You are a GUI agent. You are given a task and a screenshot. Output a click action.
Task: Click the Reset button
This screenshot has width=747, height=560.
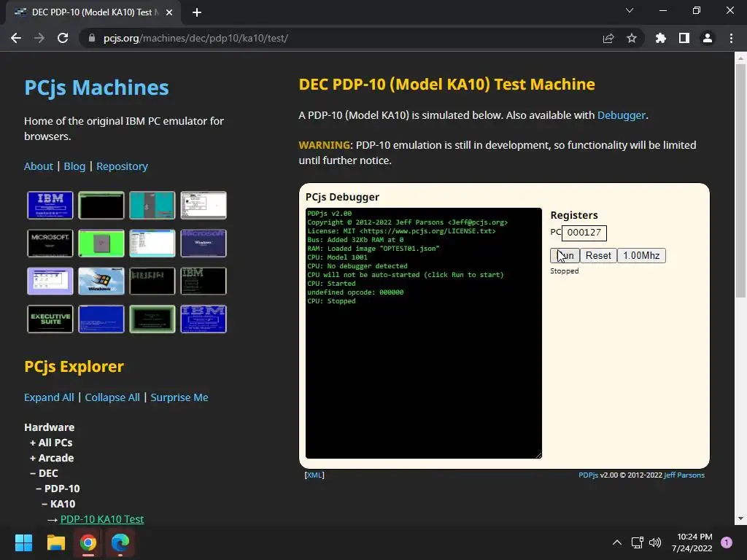(598, 256)
